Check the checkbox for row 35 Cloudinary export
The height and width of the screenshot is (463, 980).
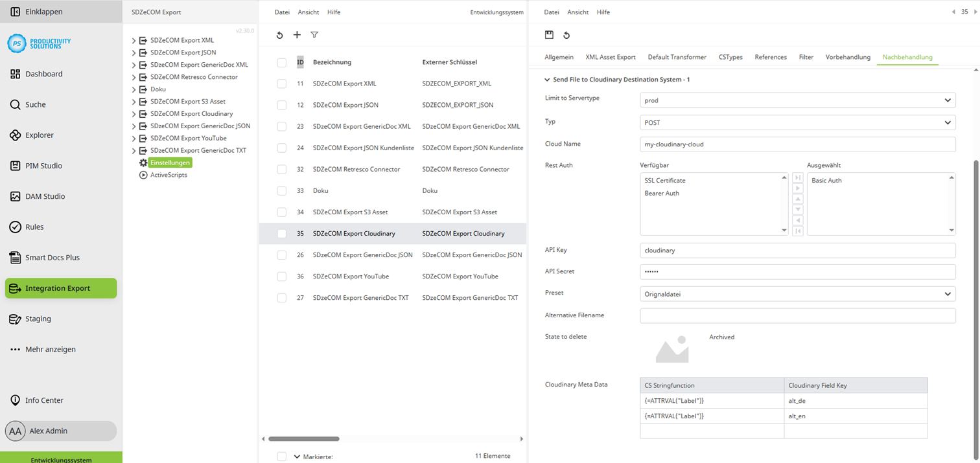(x=282, y=233)
